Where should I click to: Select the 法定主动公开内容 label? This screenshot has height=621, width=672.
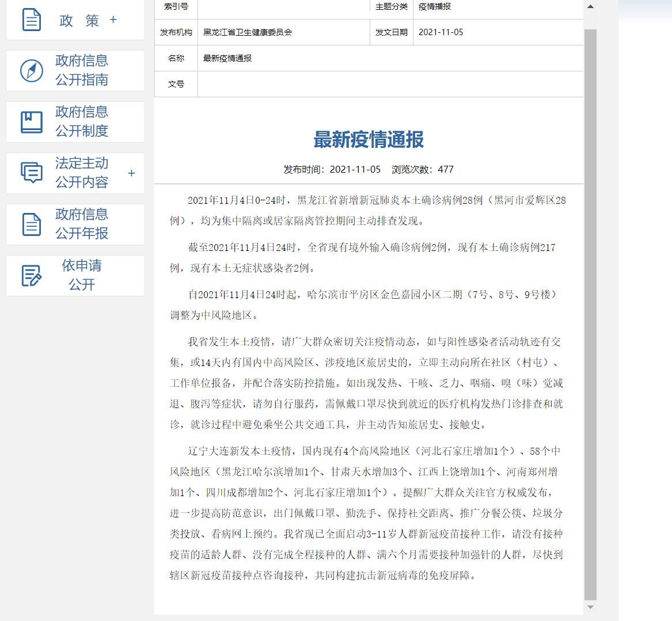82,173
